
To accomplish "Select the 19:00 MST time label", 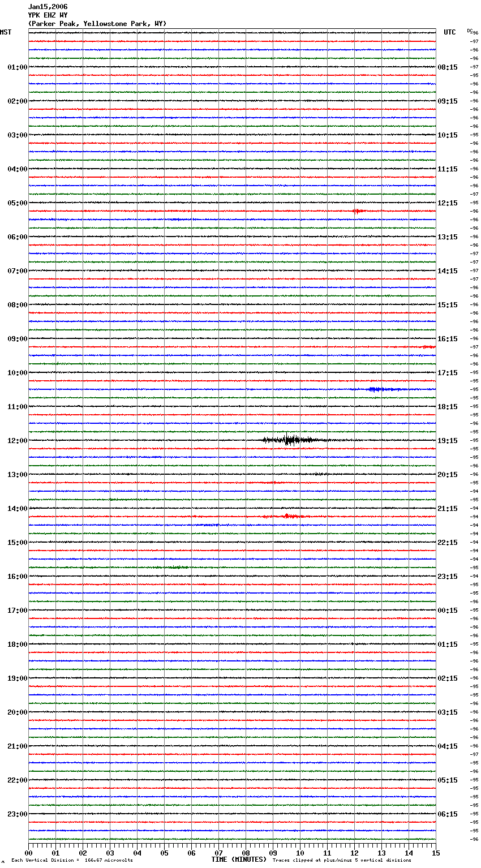I will coord(18,678).
